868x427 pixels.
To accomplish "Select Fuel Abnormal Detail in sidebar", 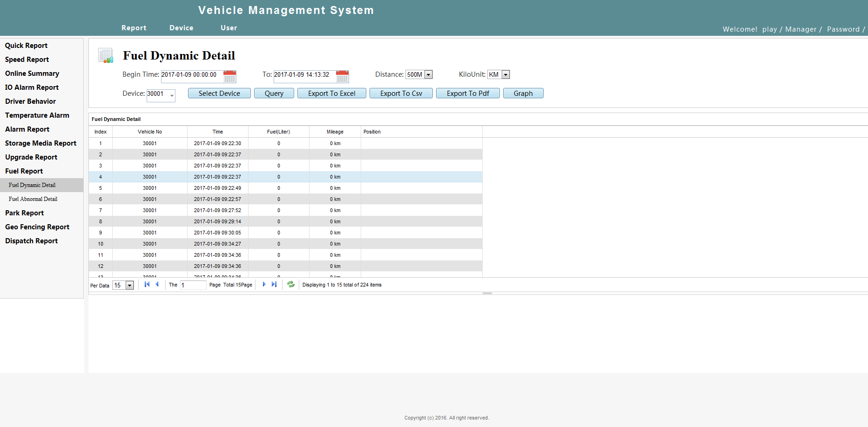I will [x=33, y=199].
